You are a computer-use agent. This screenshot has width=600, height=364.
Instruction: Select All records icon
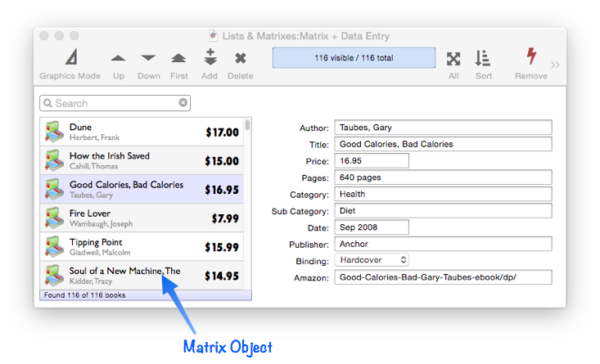click(x=453, y=59)
